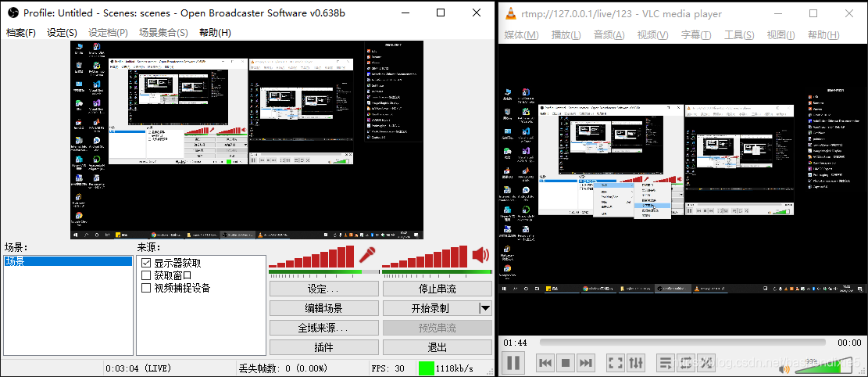The image size is (868, 377).
Task: Click the VLC elapsed time 01:44
Action: (x=516, y=343)
